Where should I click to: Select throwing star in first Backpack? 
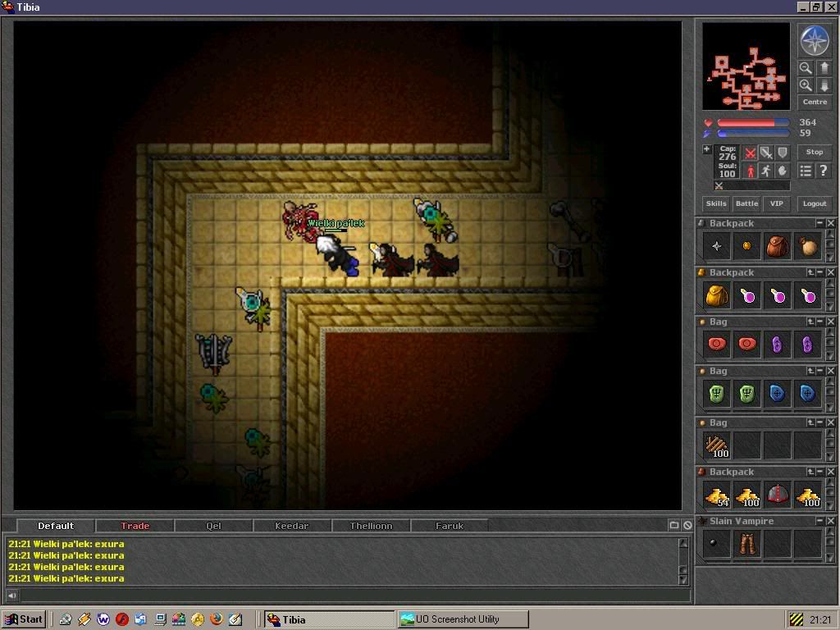[x=717, y=246]
